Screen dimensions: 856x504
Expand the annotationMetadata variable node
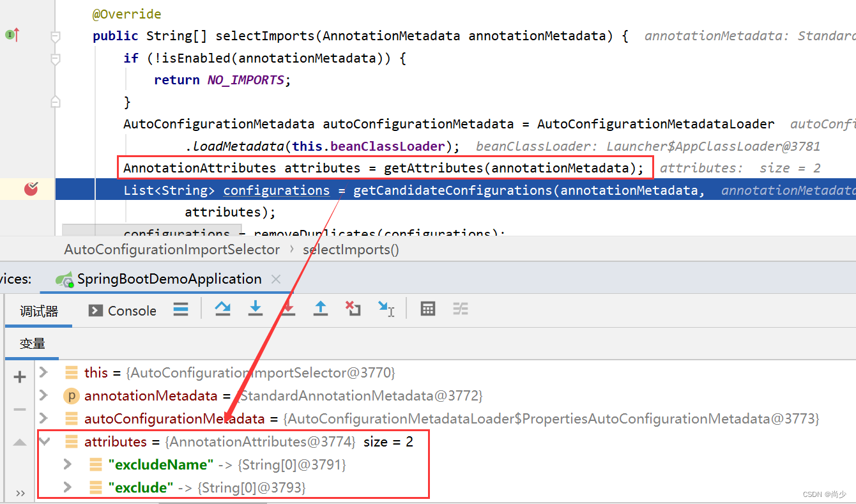coord(43,395)
